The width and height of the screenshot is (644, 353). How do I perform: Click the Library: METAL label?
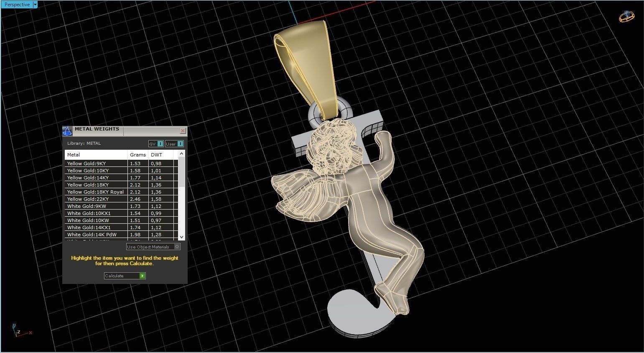84,143
